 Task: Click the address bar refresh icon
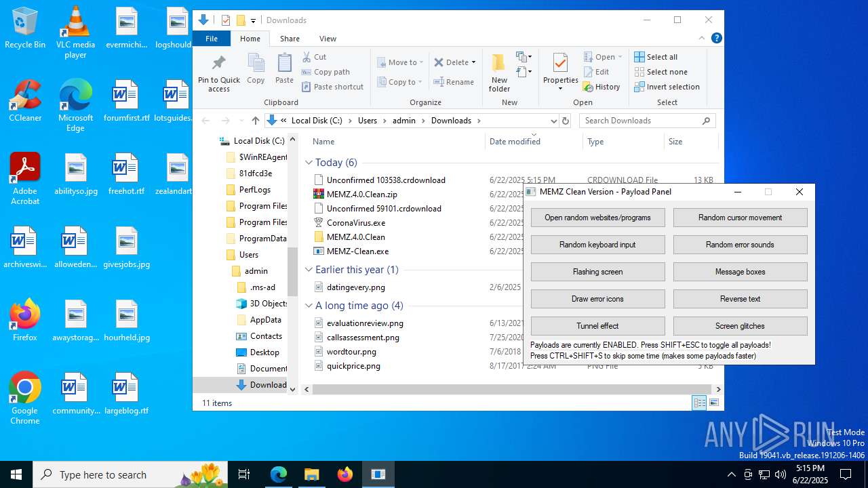(x=566, y=121)
